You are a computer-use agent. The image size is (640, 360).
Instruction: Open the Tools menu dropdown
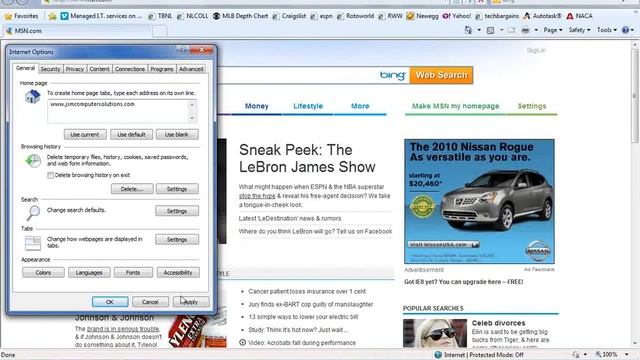click(x=607, y=30)
